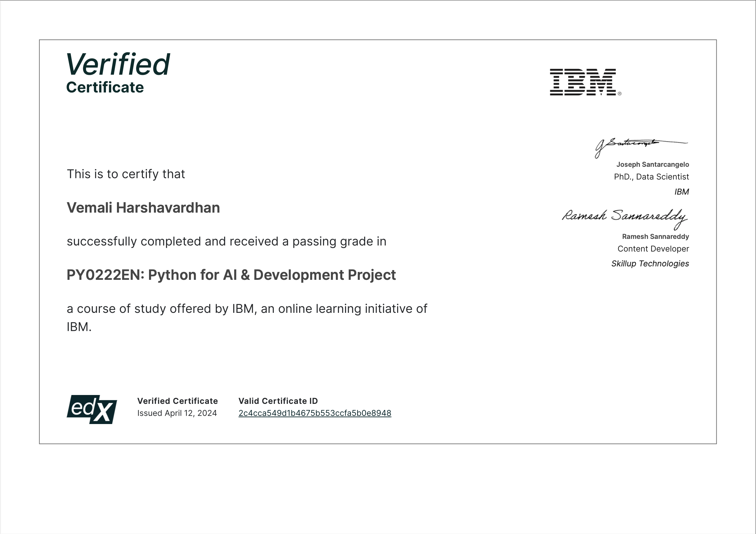
Task: Click the edX logo
Action: [x=92, y=409]
